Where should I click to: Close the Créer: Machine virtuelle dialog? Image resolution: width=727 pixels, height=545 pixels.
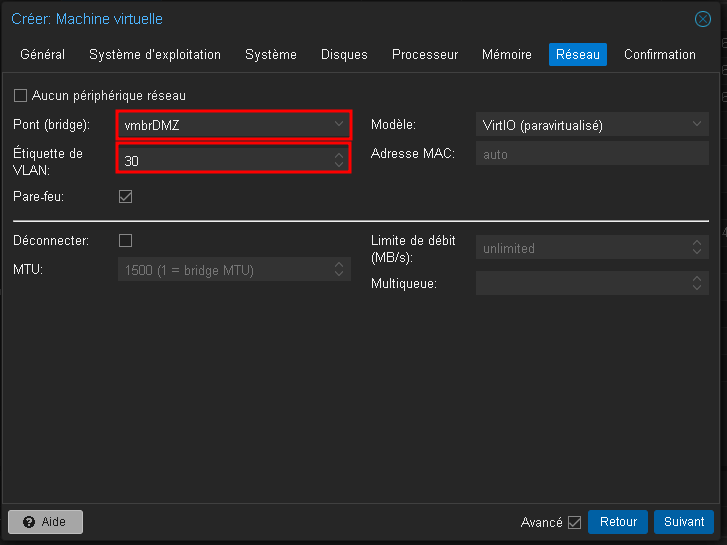coord(703,19)
